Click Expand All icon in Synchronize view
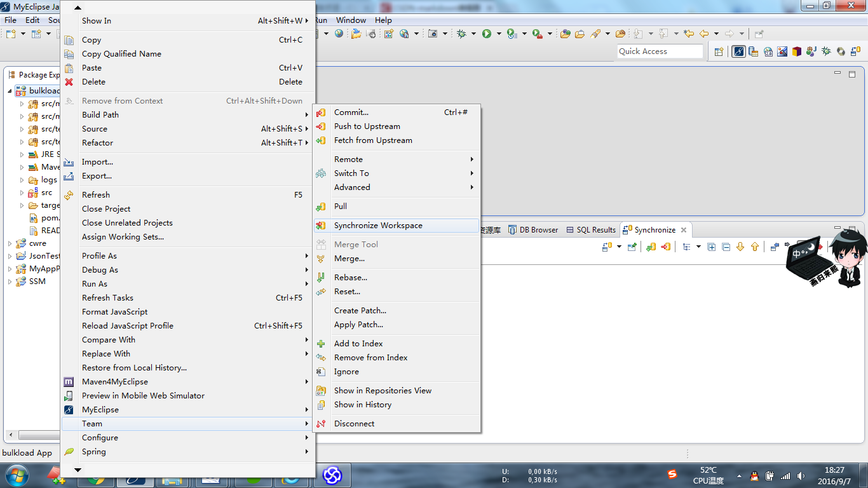The width and height of the screenshot is (868, 488). [x=712, y=247]
